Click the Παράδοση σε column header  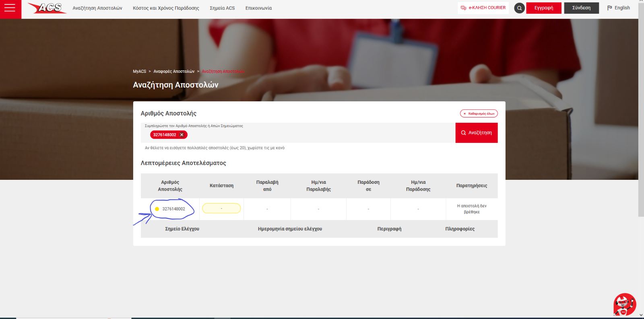tap(368, 186)
